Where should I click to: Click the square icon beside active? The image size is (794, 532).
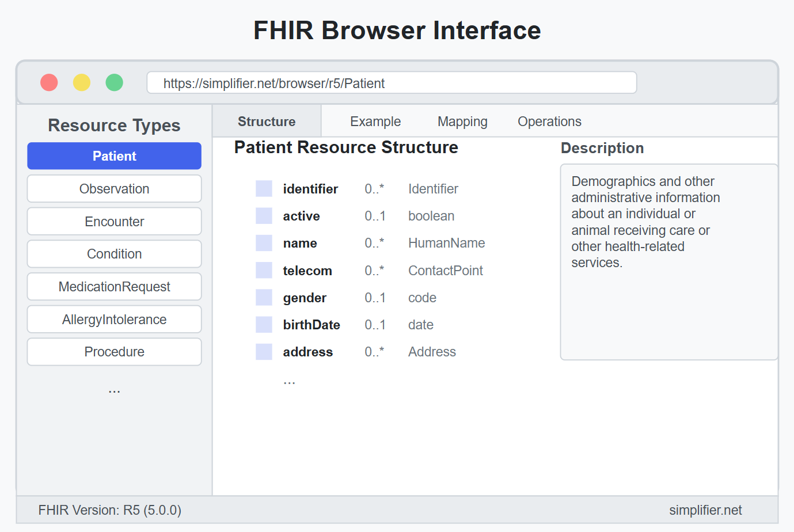tap(264, 215)
